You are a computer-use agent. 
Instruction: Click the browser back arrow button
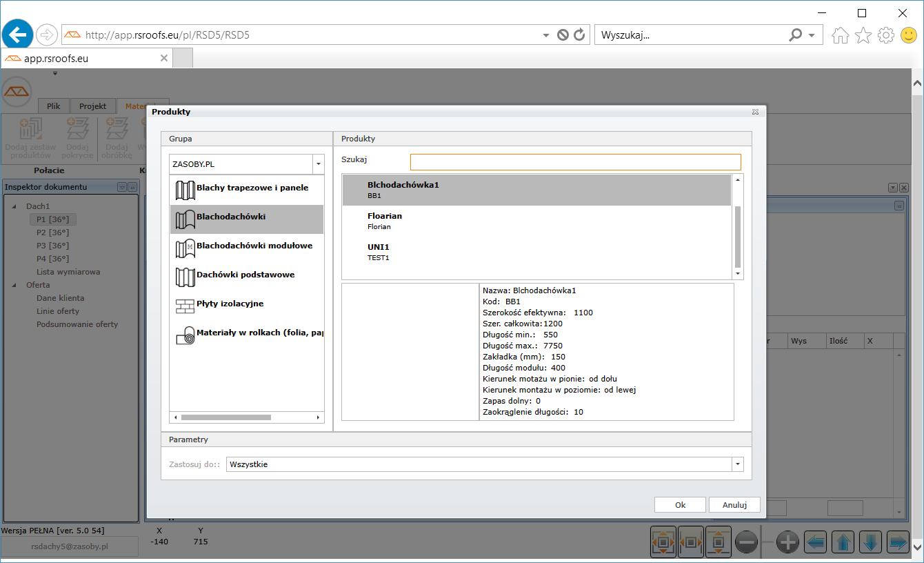[19, 34]
